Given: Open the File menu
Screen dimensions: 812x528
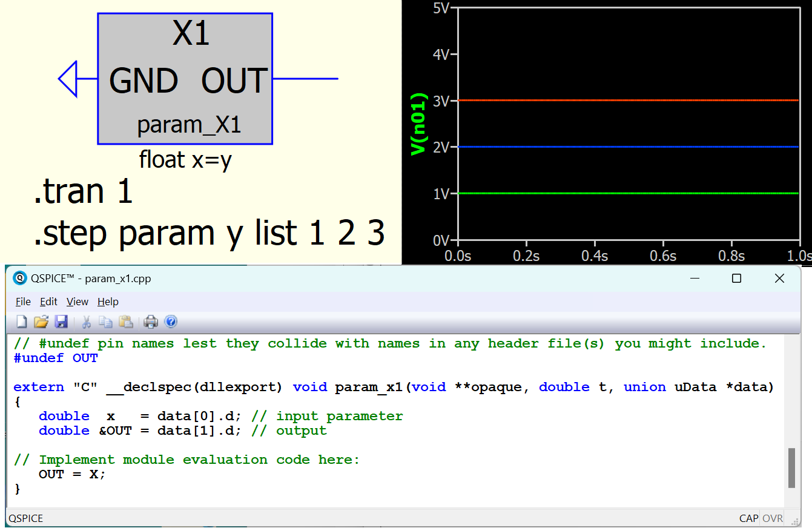Looking at the screenshot, I should (x=23, y=302).
